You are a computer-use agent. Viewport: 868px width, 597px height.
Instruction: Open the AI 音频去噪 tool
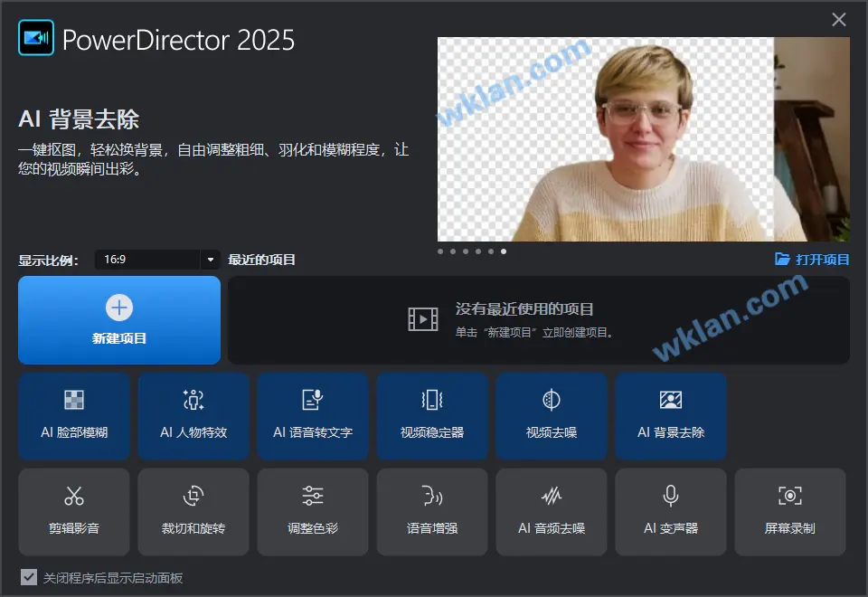pyautogui.click(x=552, y=512)
